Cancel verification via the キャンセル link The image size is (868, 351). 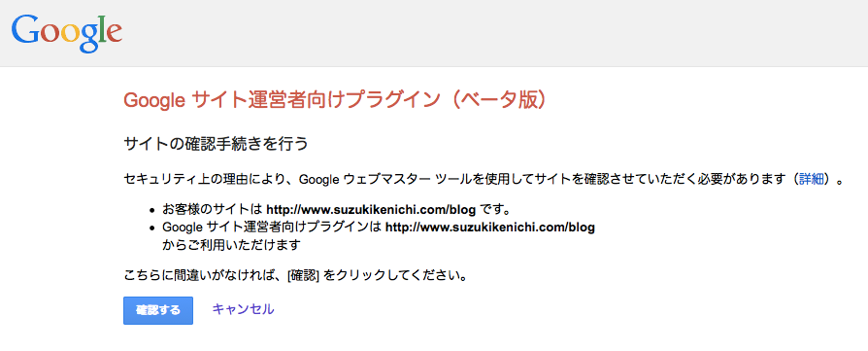pyautogui.click(x=243, y=309)
